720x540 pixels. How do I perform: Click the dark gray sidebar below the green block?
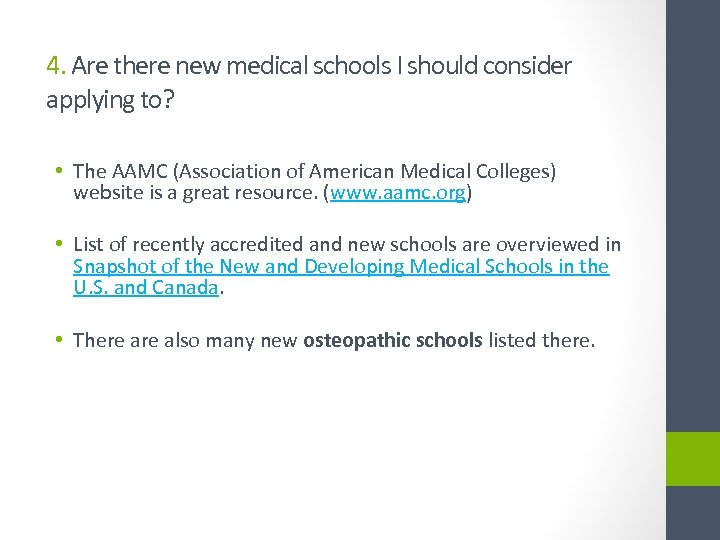click(x=693, y=514)
